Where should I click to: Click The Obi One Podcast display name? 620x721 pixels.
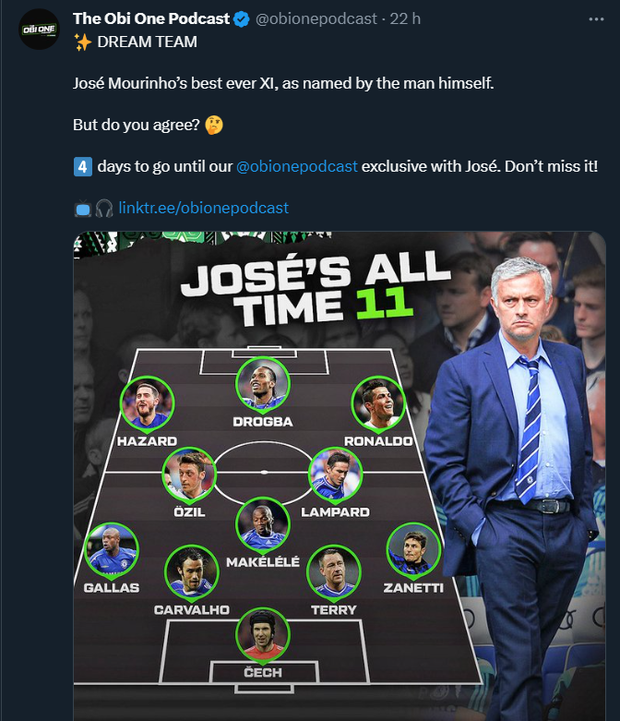click(x=151, y=19)
